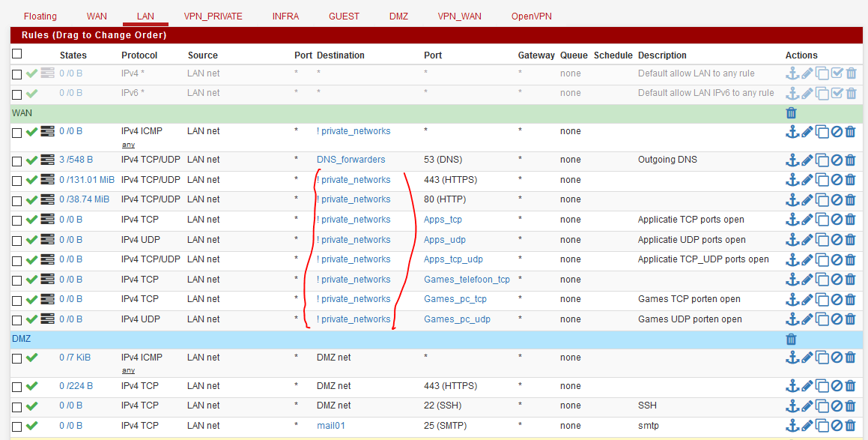
Task: View states 0 /38.74 MiB link
Action: (x=84, y=199)
